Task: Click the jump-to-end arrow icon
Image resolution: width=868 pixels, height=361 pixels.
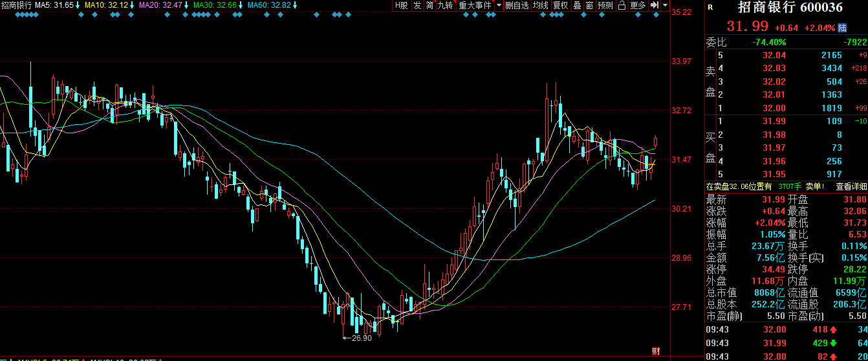Action: tap(655, 5)
